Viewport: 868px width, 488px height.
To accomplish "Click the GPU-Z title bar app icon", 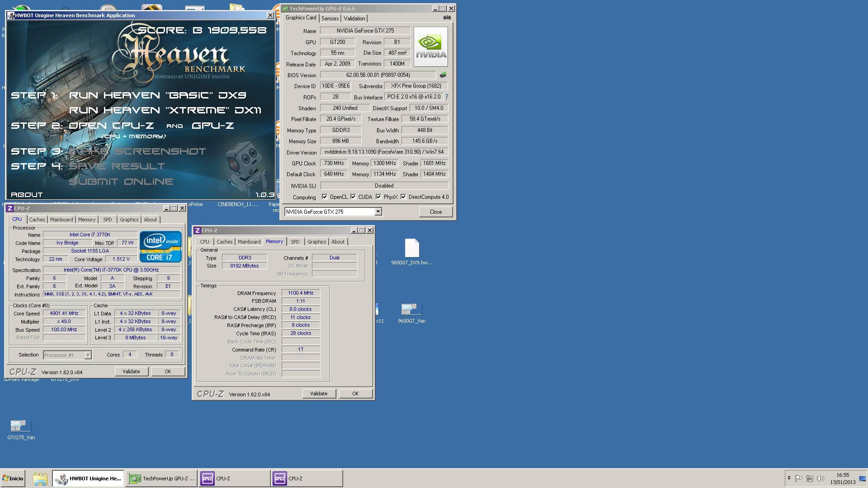I will coord(286,9).
